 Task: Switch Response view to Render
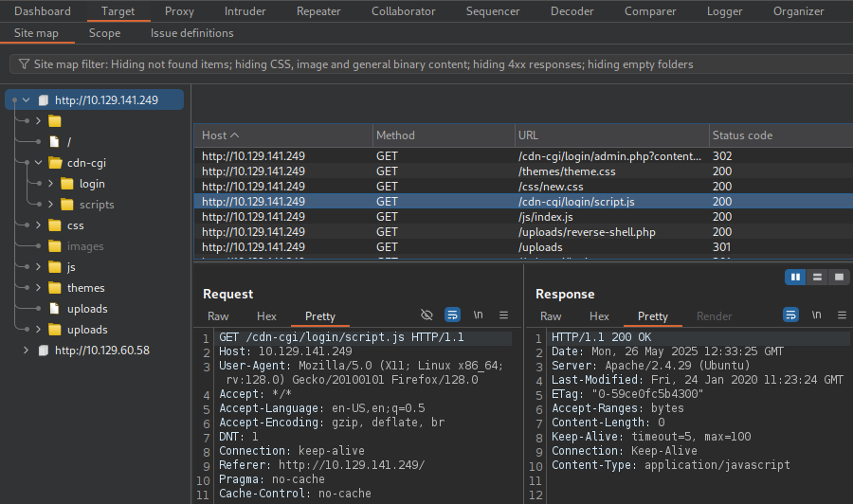(x=715, y=316)
